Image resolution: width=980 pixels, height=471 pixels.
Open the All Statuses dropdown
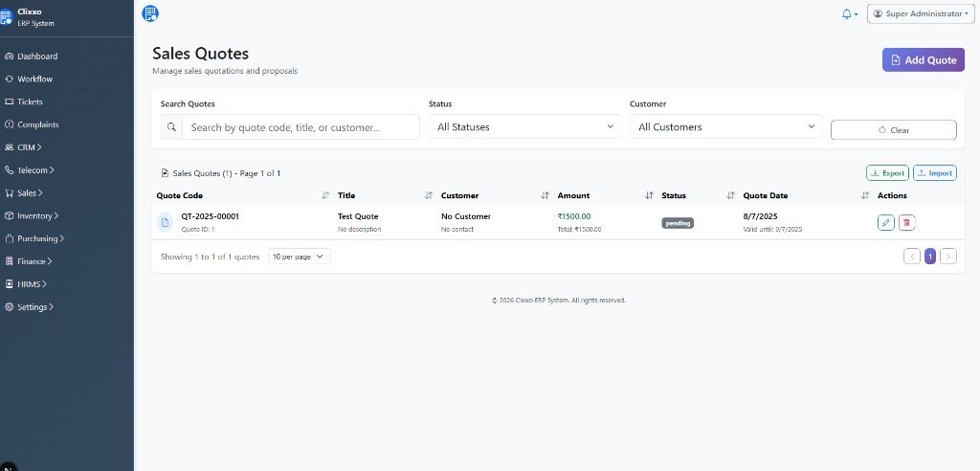point(525,126)
